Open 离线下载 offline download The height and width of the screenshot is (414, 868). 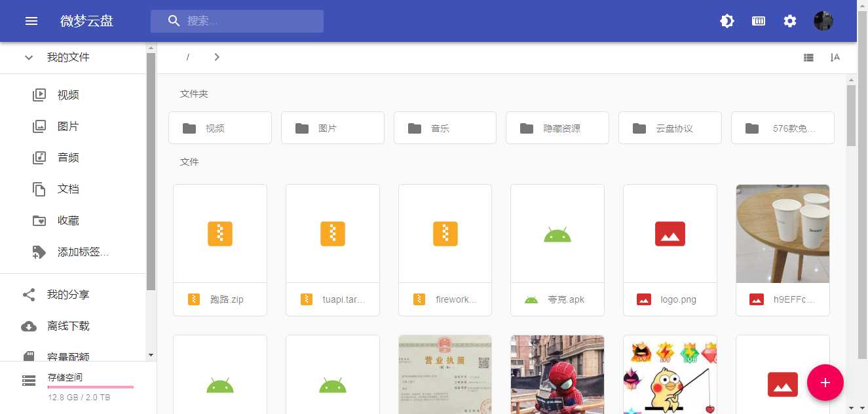(x=73, y=326)
